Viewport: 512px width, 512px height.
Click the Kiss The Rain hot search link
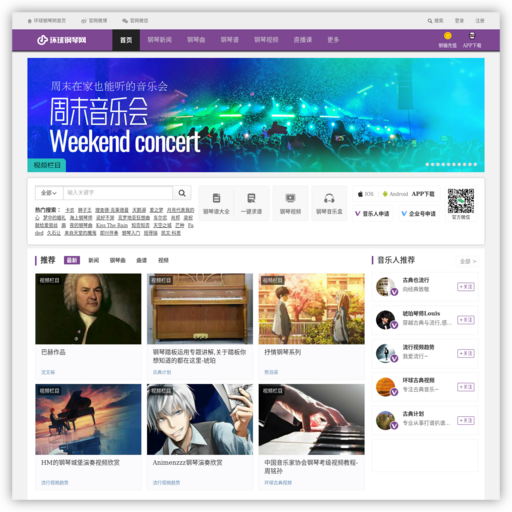coord(112,225)
